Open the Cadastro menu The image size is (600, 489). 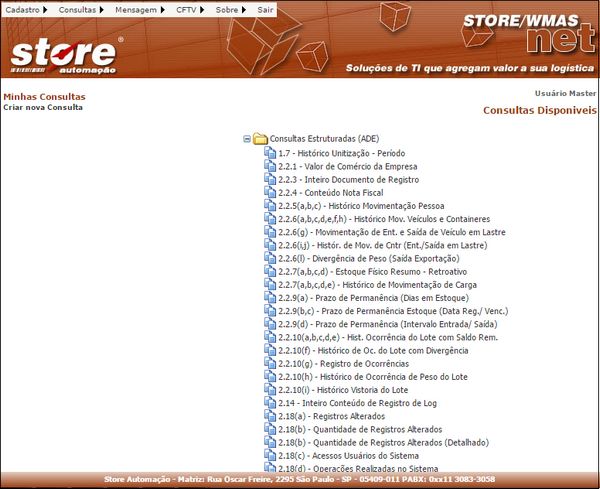point(26,8)
